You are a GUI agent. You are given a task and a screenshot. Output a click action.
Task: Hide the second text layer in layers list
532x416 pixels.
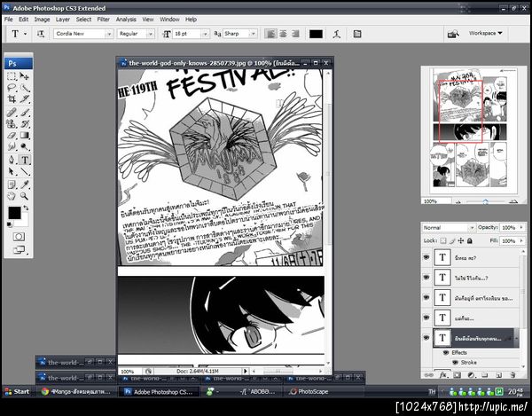[x=426, y=278]
